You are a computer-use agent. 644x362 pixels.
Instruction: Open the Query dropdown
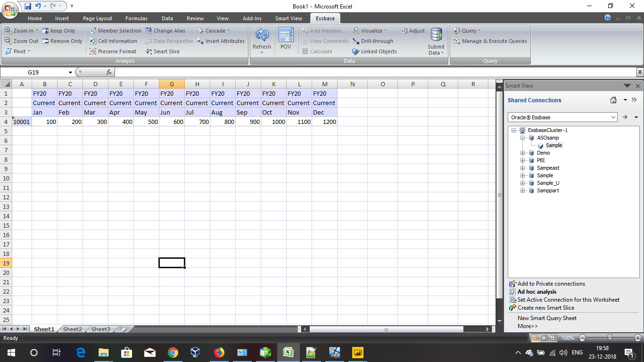click(467, 31)
